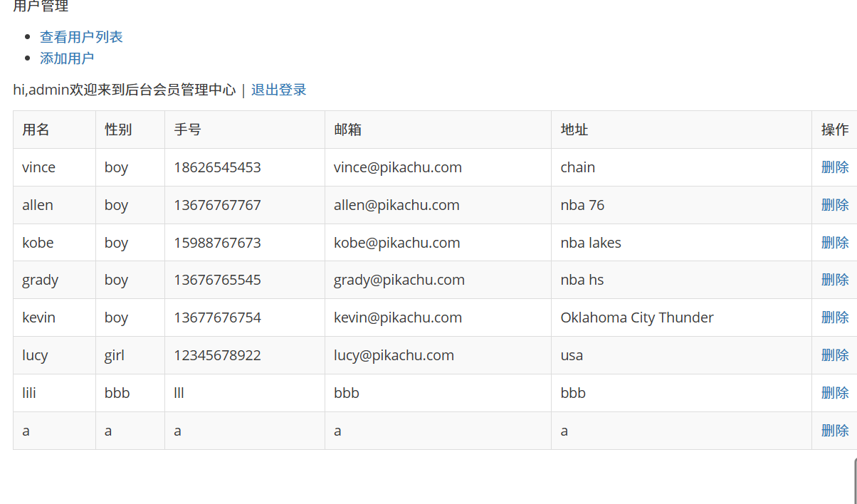Screen dimensions: 857x504
Task: Delete user vince with 删除
Action: pos(834,167)
